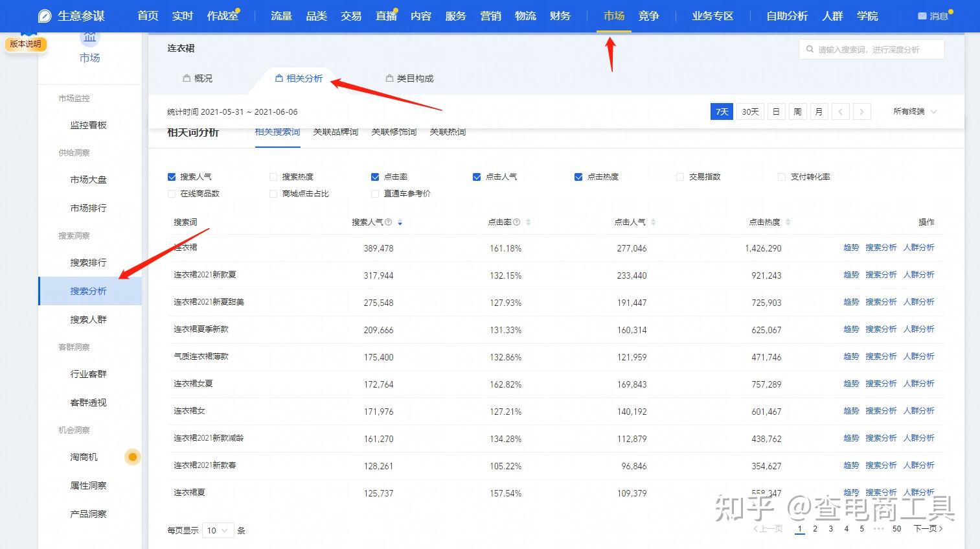Viewport: 980px width, 549px height.
Task: Open 搜索人群 in sidebar
Action: 88,320
